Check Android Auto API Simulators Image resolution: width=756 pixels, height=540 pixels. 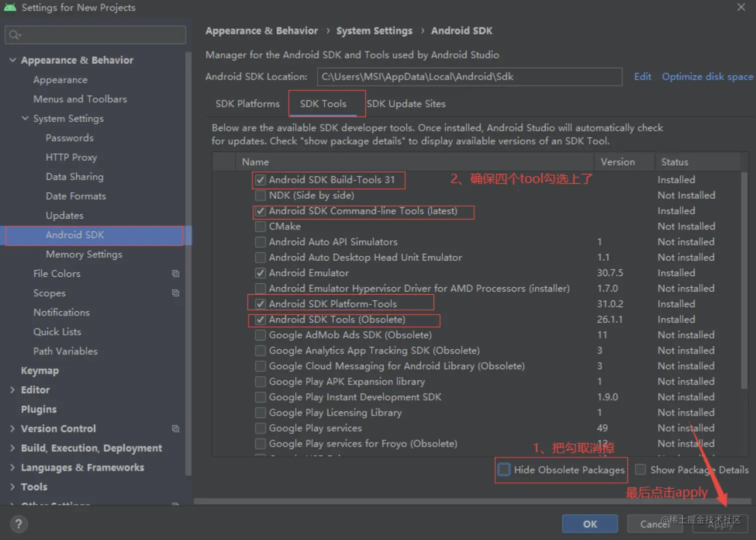pos(260,242)
